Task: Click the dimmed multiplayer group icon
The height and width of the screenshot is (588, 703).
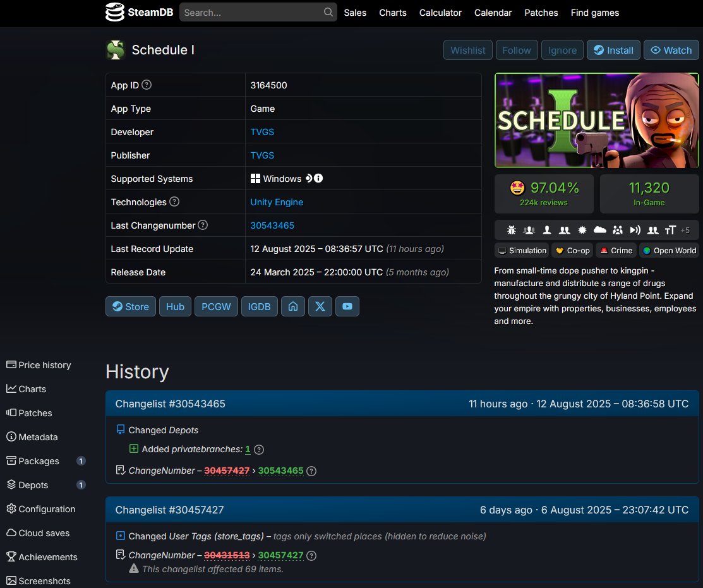Action: click(529, 231)
